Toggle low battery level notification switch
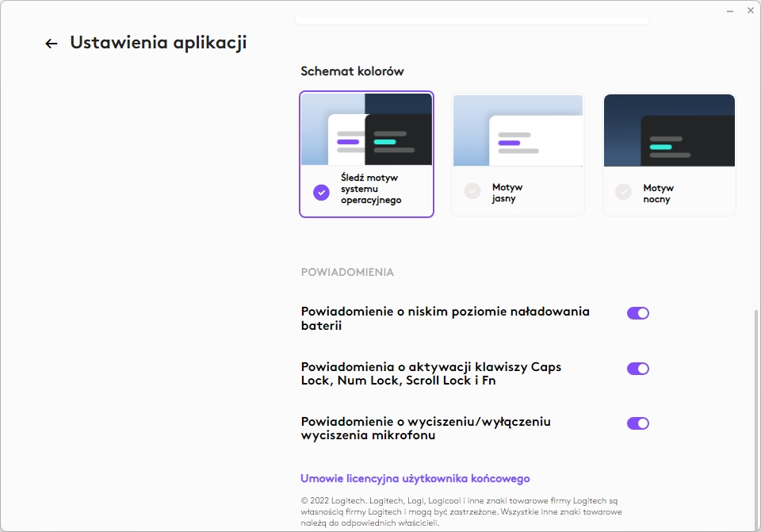This screenshot has width=761, height=532. (x=637, y=313)
